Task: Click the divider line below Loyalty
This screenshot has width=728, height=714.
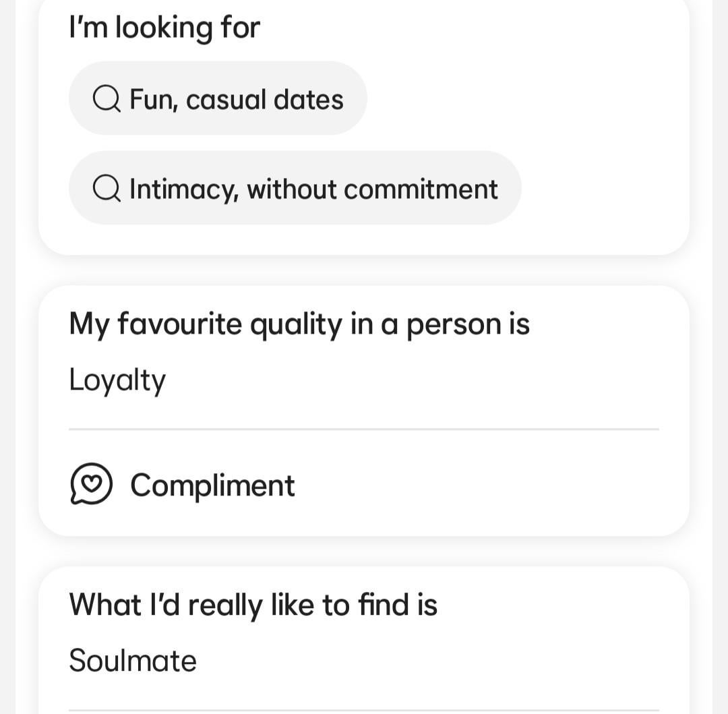Action: coord(364,429)
